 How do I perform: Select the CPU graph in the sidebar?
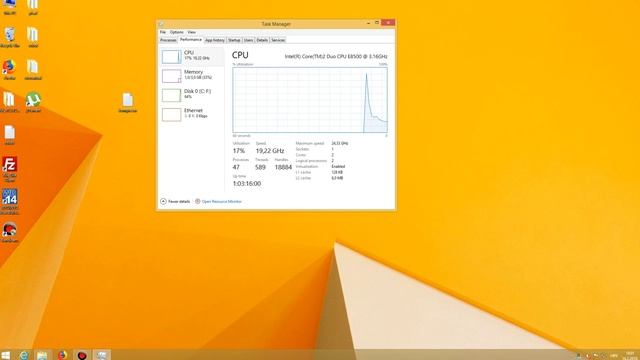click(x=171, y=56)
